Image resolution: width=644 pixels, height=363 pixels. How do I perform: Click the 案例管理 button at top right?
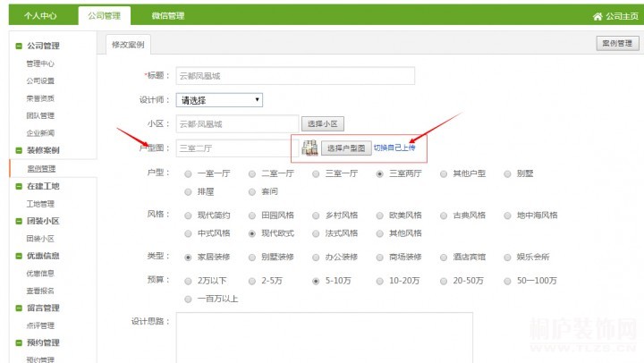616,43
